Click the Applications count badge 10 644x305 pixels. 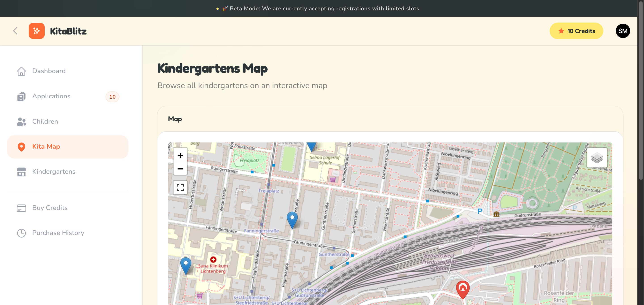tap(112, 97)
